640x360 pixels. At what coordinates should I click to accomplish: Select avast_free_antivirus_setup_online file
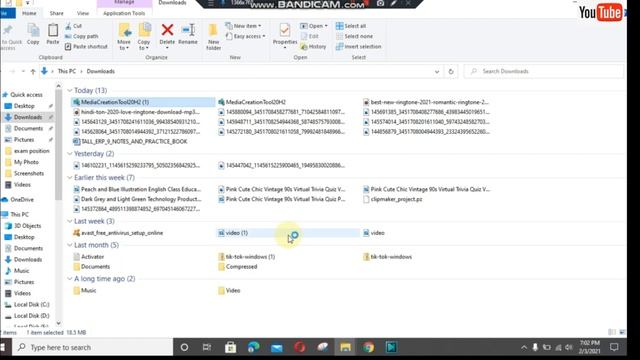tap(118, 233)
